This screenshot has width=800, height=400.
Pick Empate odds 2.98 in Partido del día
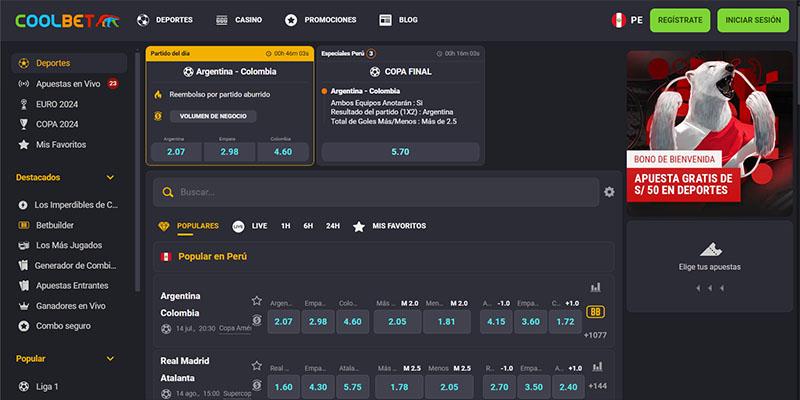click(x=230, y=152)
